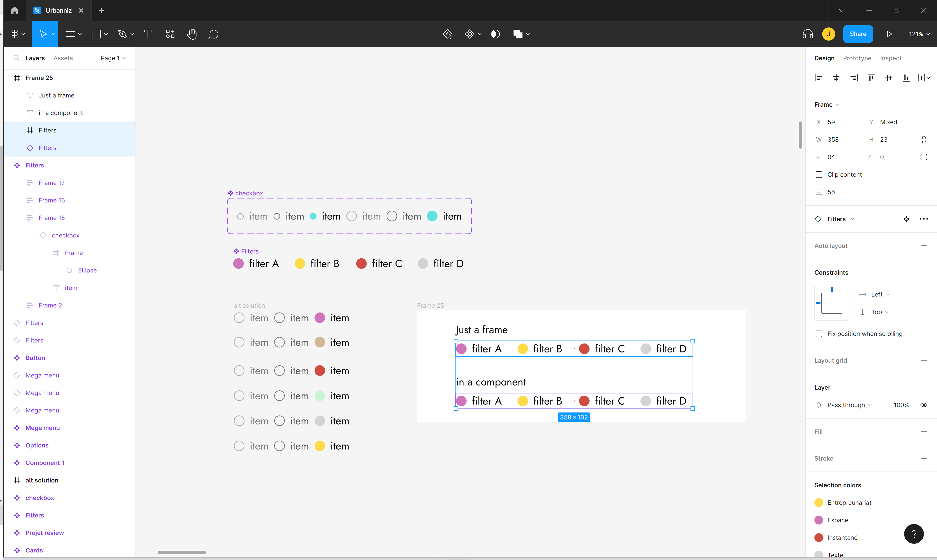Toggle dark mode contrast icon
The height and width of the screenshot is (560, 937).
496,34
